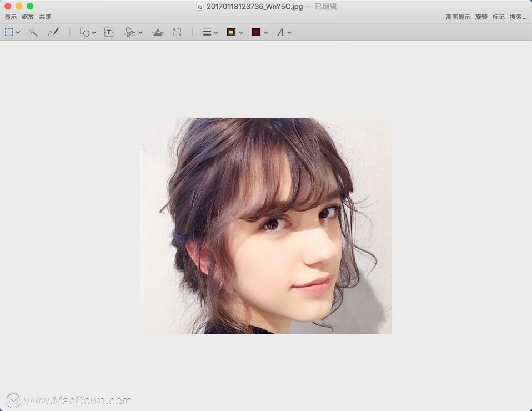The height and width of the screenshot is (411, 532).
Task: Open the 缩放 zoom control
Action: [x=28, y=17]
